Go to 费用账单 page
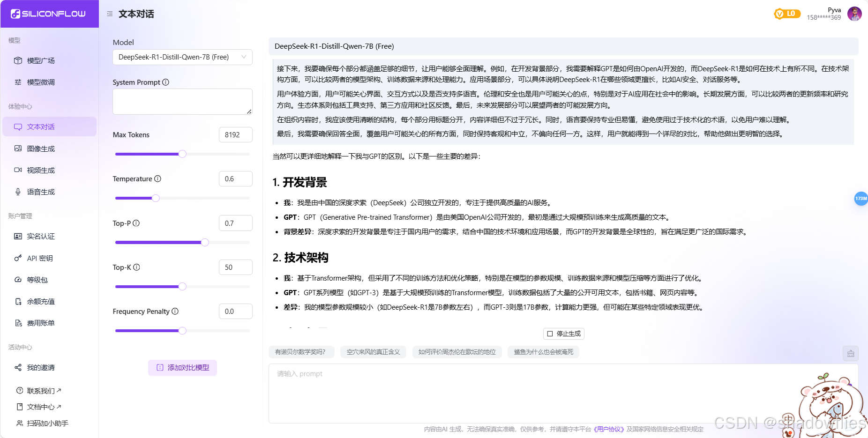 [x=49, y=323]
